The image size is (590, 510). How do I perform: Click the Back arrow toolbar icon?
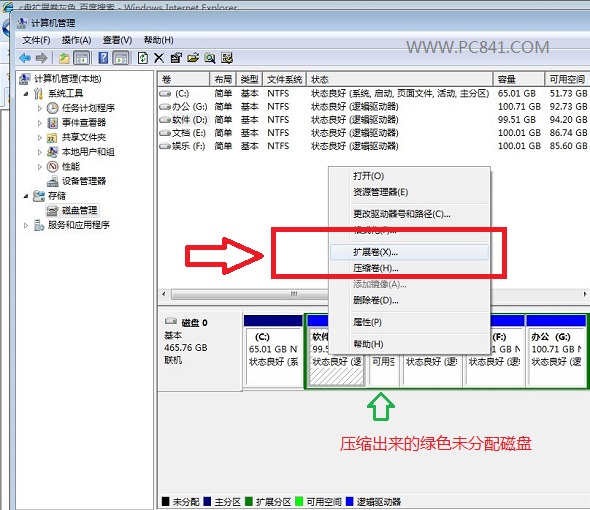pyautogui.click(x=25, y=58)
